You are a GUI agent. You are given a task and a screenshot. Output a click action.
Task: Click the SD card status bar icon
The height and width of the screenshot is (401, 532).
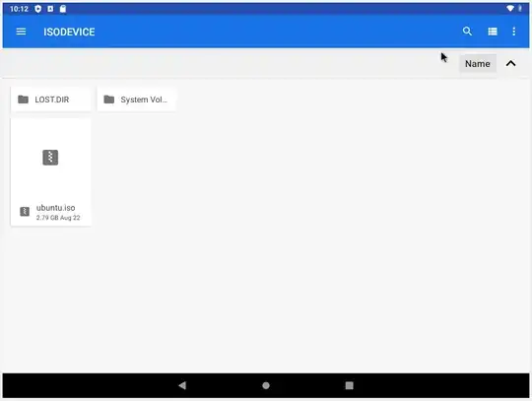(63, 9)
